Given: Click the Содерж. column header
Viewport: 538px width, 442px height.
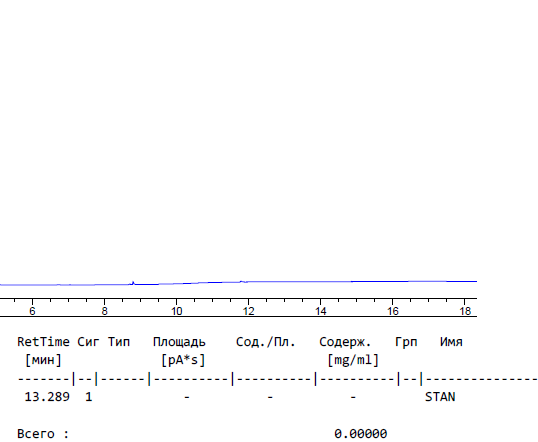Looking at the screenshot, I should [345, 342].
